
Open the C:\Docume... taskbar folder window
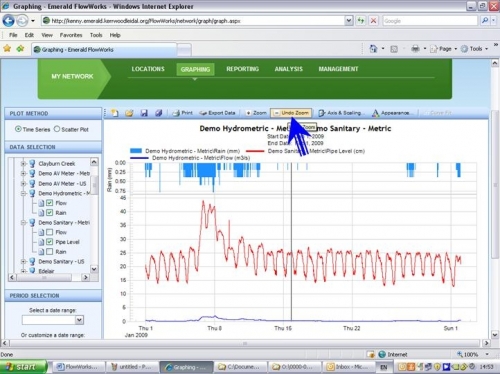click(x=240, y=367)
